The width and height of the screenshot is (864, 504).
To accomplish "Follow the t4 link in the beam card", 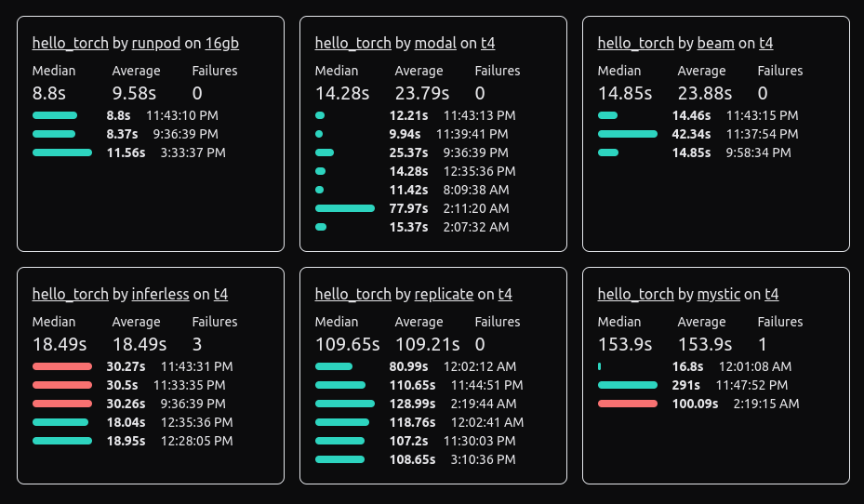I will [x=766, y=43].
